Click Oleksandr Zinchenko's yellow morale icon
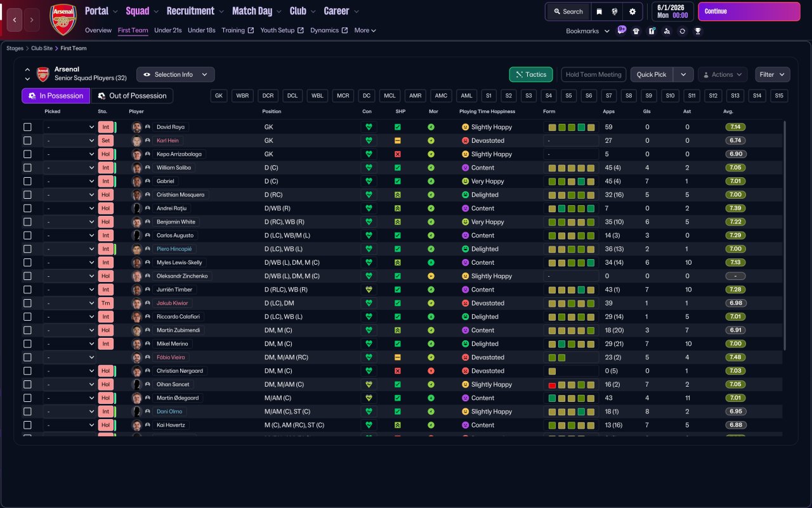This screenshot has width=812, height=508. coord(431,276)
